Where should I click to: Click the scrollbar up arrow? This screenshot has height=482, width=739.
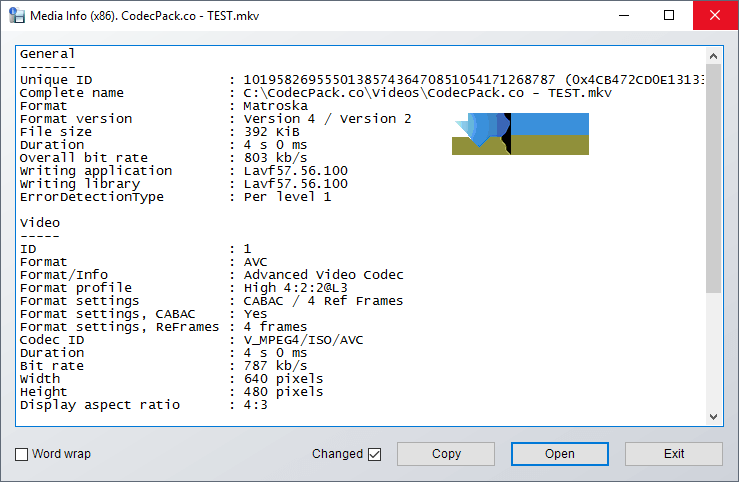pos(714,56)
